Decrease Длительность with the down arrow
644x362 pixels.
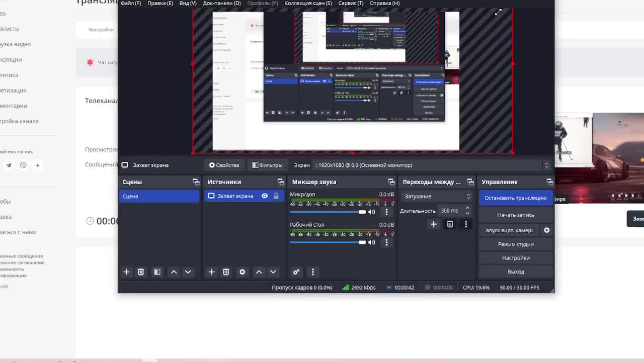tap(467, 214)
